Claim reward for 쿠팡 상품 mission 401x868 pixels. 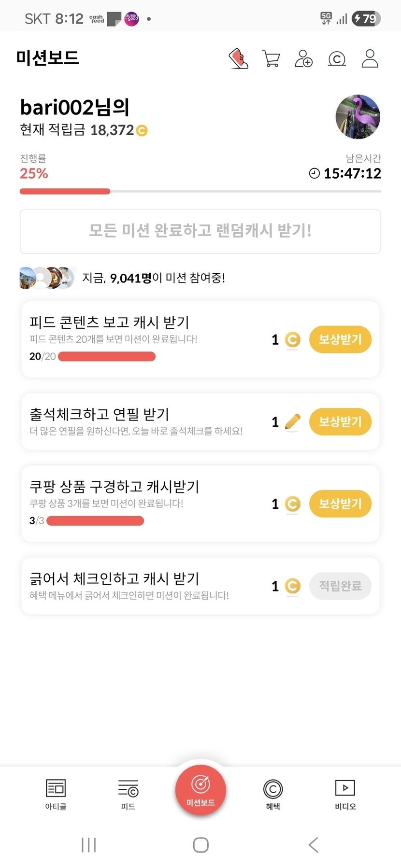pos(340,504)
